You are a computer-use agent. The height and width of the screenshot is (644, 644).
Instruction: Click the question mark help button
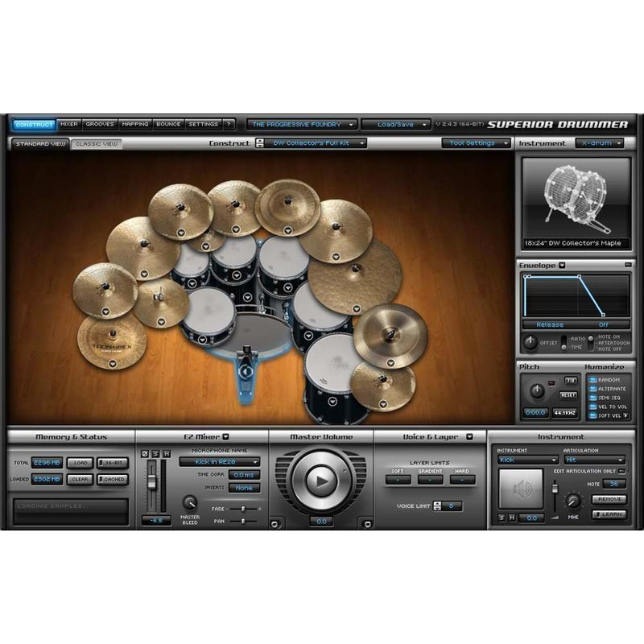click(229, 125)
